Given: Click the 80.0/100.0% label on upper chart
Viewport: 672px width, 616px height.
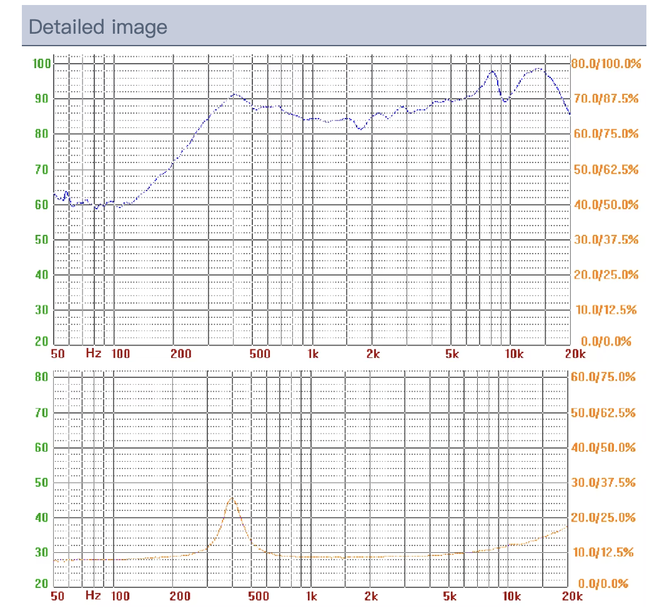Looking at the screenshot, I should coord(605,64).
